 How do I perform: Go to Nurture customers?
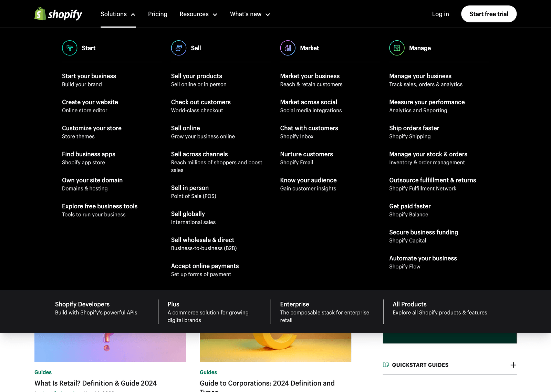306,158
